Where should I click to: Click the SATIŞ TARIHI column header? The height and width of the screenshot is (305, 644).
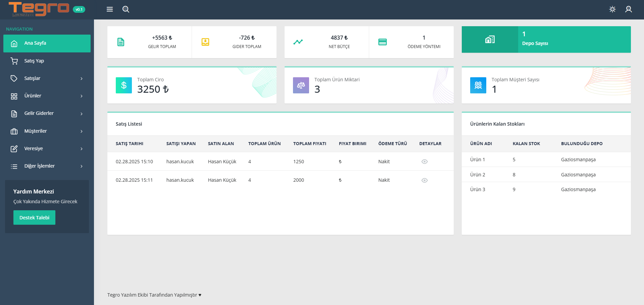click(x=130, y=144)
